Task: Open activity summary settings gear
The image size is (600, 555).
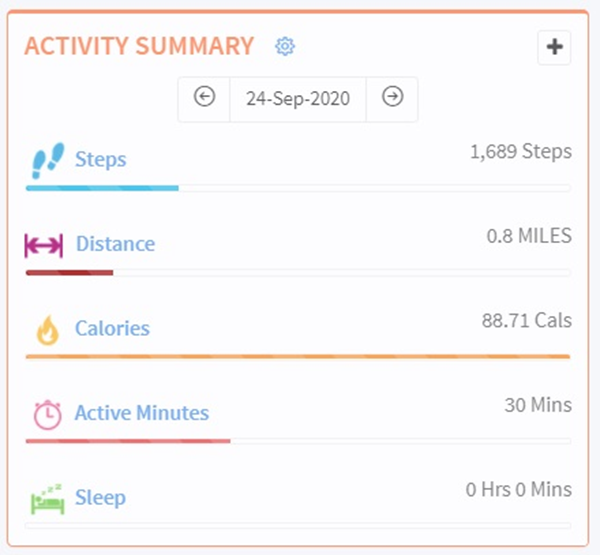Action: (x=285, y=46)
